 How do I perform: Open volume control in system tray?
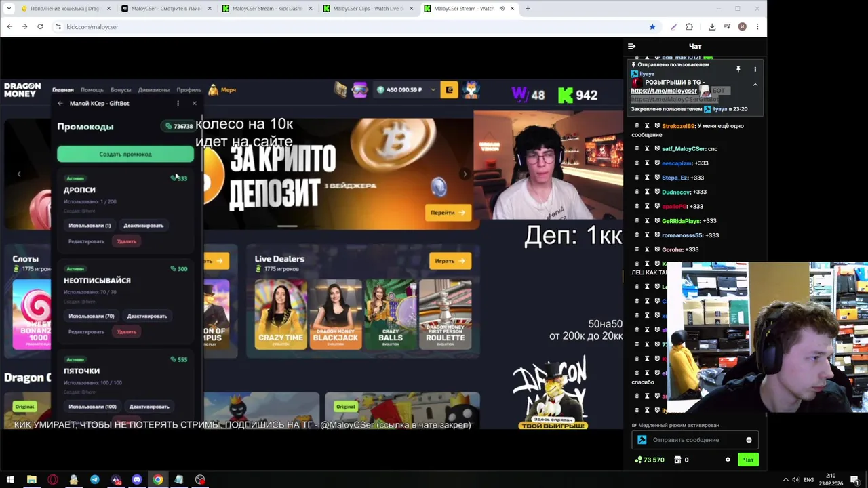click(795, 479)
